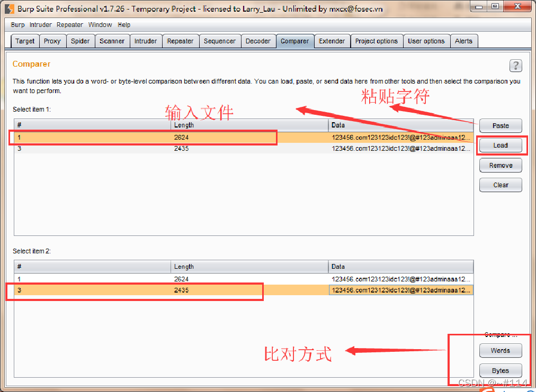Open the Intruder menu
536x392 pixels.
40,24
